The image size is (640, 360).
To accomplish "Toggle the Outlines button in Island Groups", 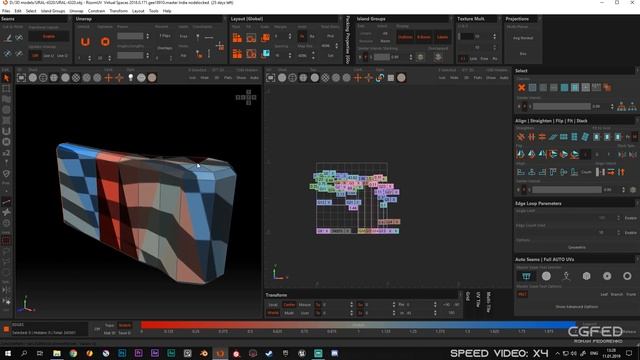I will [405, 37].
